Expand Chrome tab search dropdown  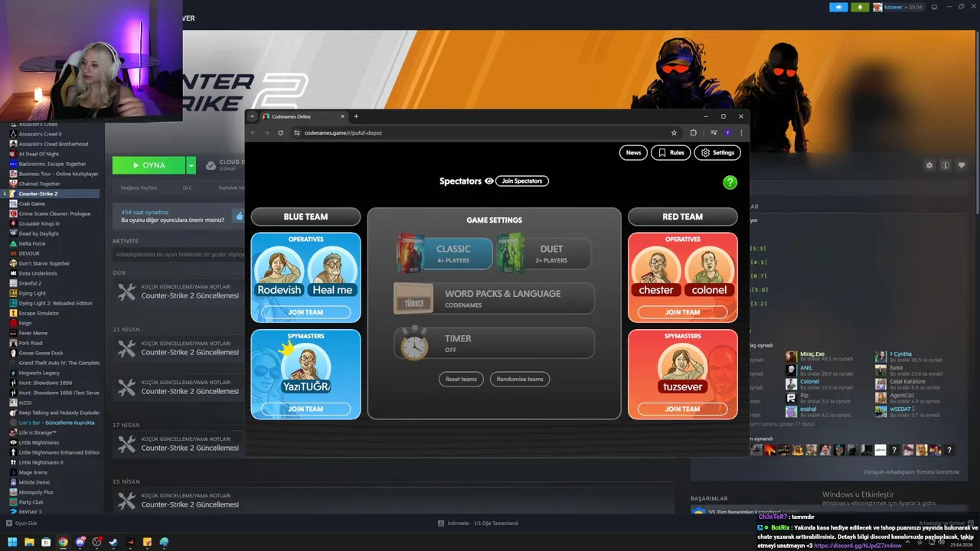(252, 116)
